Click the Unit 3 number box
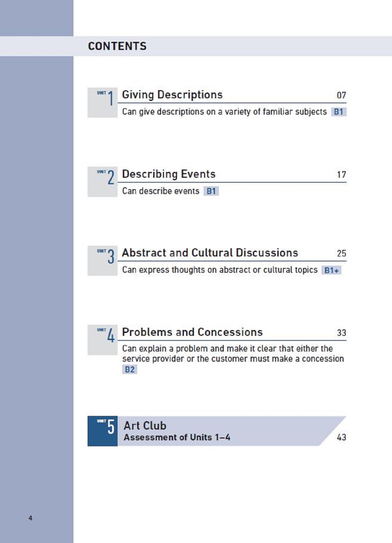This screenshot has height=543, width=392. [103, 261]
